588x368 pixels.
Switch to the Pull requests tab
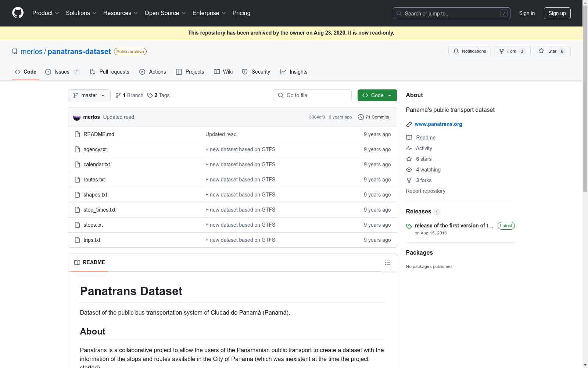click(x=110, y=72)
